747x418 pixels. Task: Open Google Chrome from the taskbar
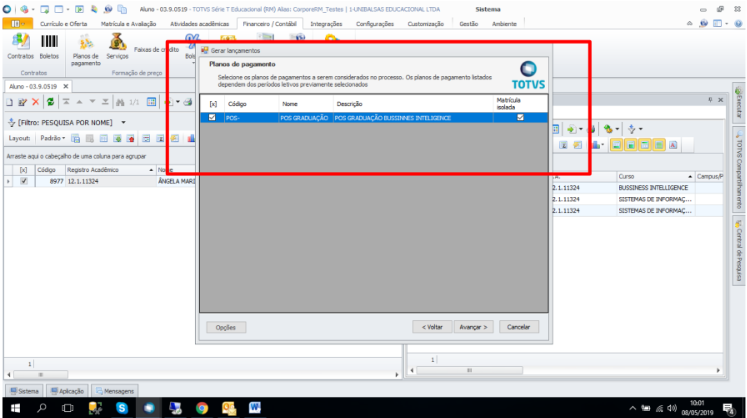coord(201,408)
